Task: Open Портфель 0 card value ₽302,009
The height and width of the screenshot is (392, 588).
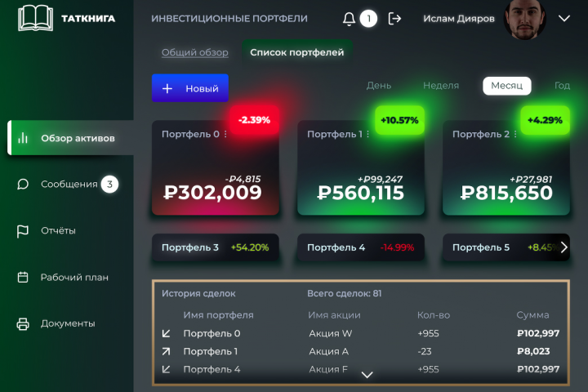Action: pyautogui.click(x=212, y=193)
